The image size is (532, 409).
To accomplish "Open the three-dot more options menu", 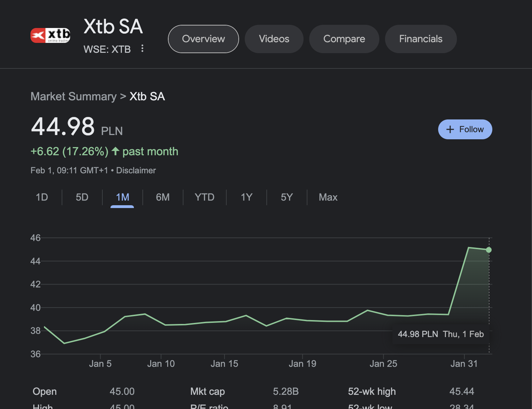I will click(142, 49).
